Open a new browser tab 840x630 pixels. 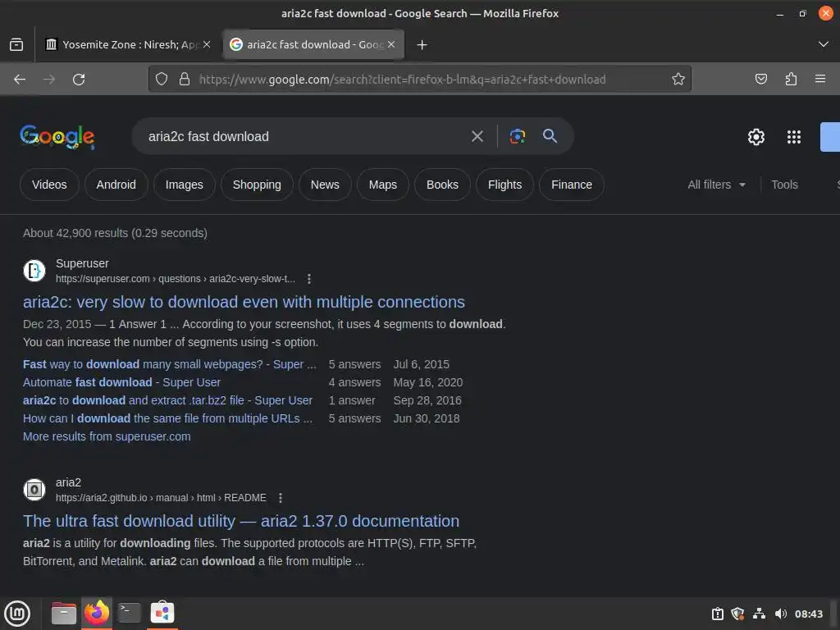pos(422,44)
